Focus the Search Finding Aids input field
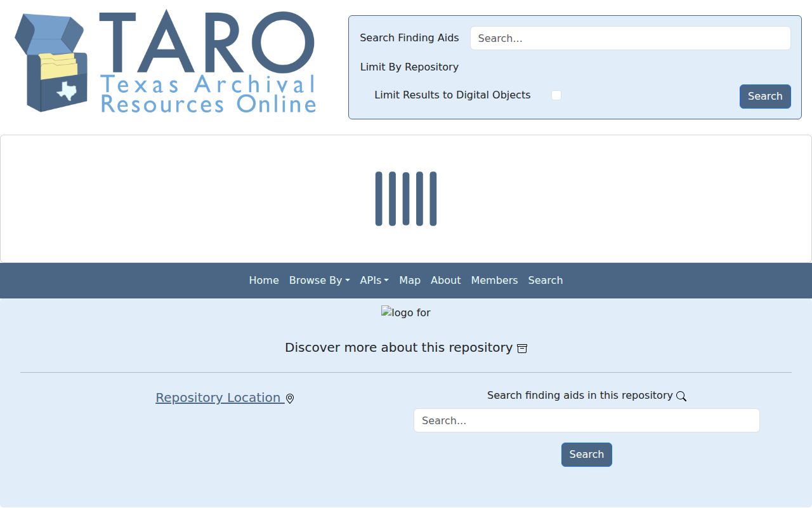This screenshot has width=812, height=508. (x=631, y=38)
